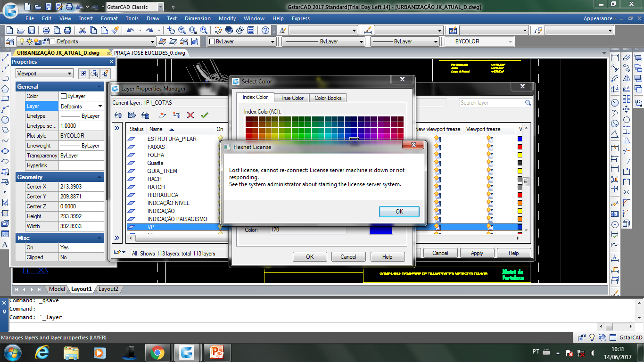Click Help in Layer Properties Manager

tap(514, 253)
